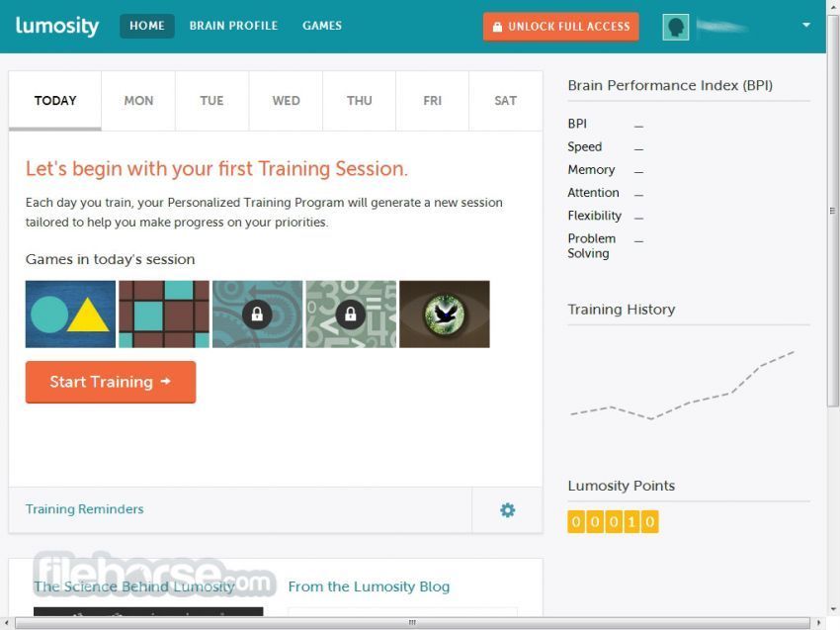The width and height of the screenshot is (840, 630).
Task: Click the Memory score row
Action: pos(606,170)
